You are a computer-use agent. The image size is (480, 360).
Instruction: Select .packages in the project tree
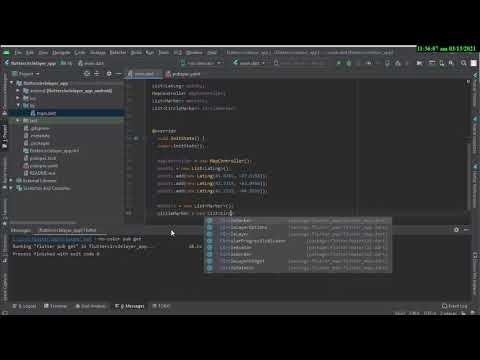(x=40, y=143)
